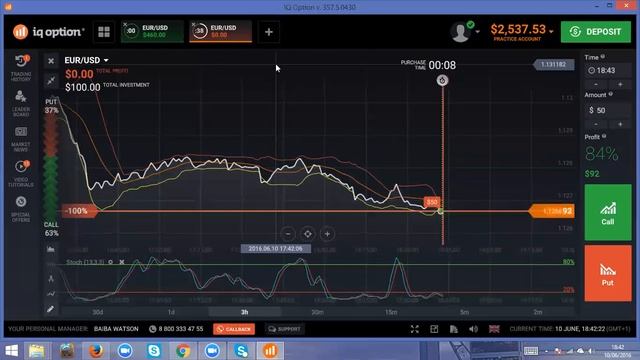Click the green Deposit button
The image size is (640, 360).
click(596, 32)
